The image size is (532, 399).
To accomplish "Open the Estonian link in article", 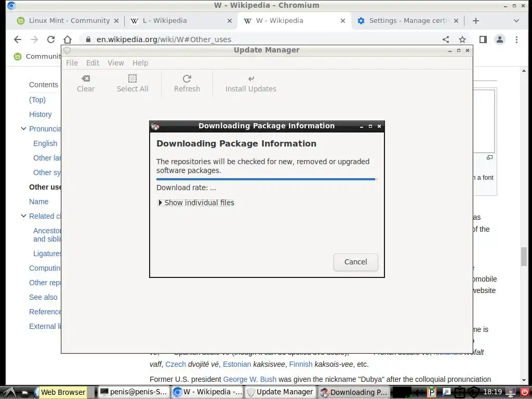I will 237,364.
